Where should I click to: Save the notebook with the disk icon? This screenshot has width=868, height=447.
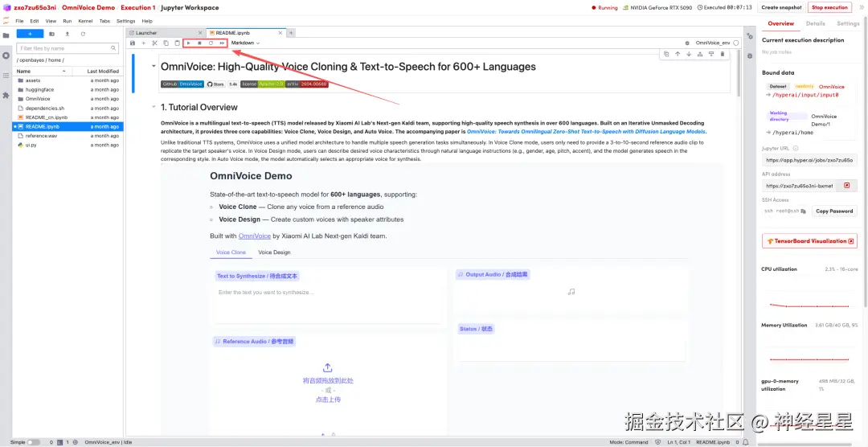133,43
